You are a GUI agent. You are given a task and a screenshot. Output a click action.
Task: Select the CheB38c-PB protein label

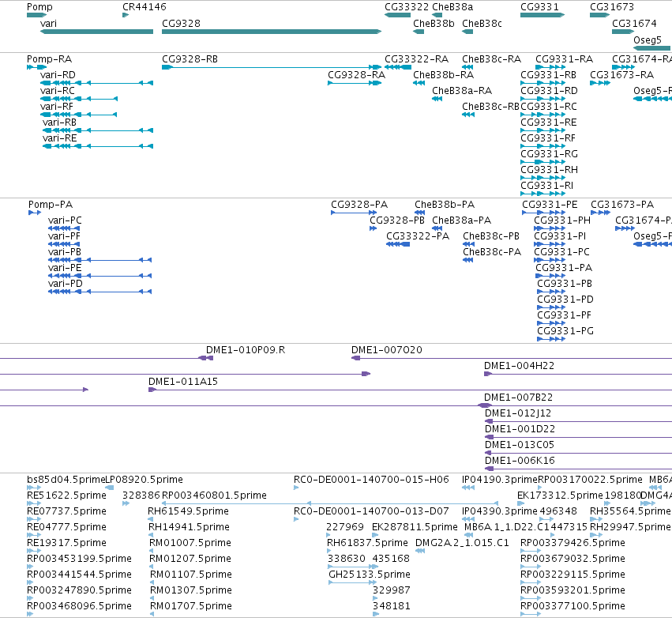[x=491, y=236]
